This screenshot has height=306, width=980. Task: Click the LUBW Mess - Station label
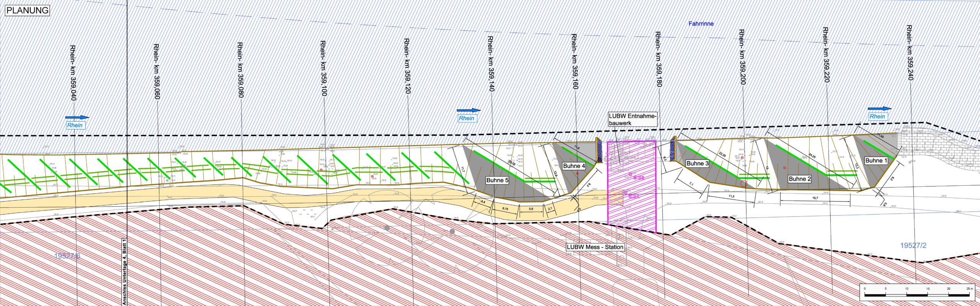click(595, 247)
